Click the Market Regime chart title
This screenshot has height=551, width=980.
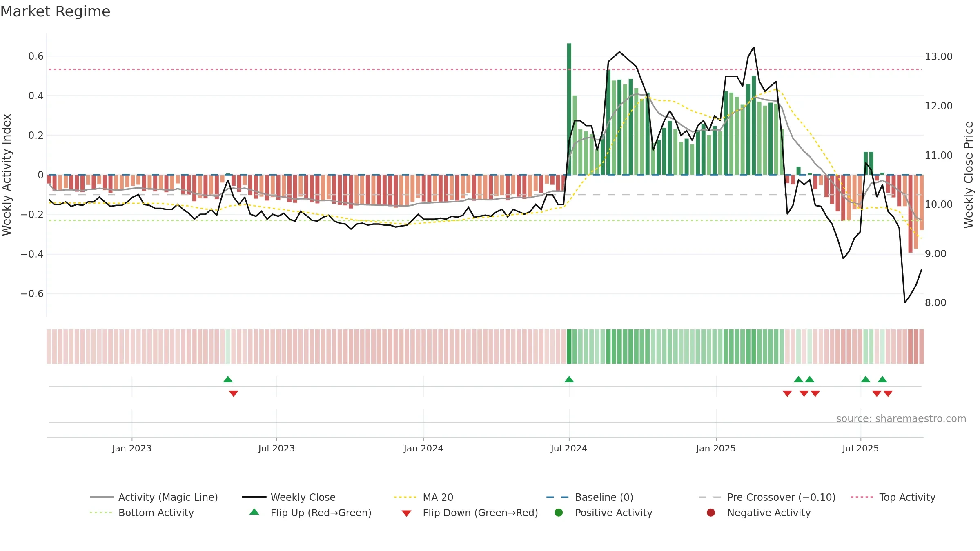pyautogui.click(x=55, y=11)
